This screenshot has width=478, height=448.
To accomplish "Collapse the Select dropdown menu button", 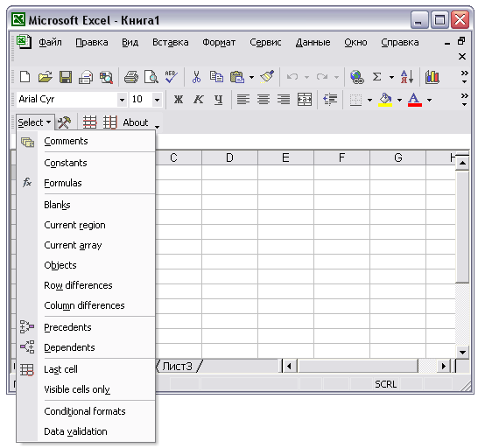I will pyautogui.click(x=35, y=122).
